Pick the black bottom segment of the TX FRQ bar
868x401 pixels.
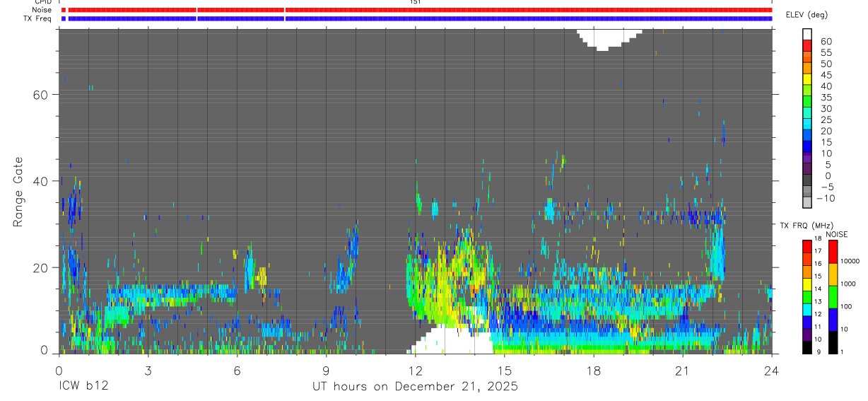coord(807,347)
